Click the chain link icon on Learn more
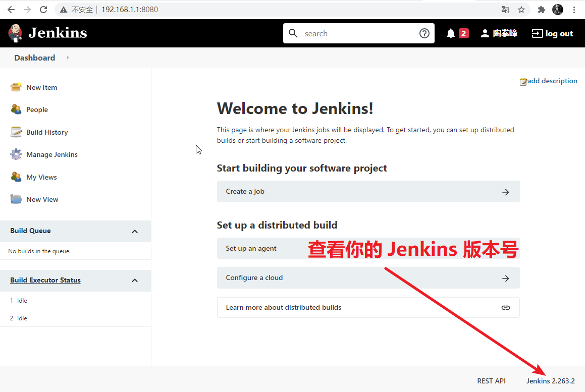Viewport: 585px width, 392px height. [506, 308]
